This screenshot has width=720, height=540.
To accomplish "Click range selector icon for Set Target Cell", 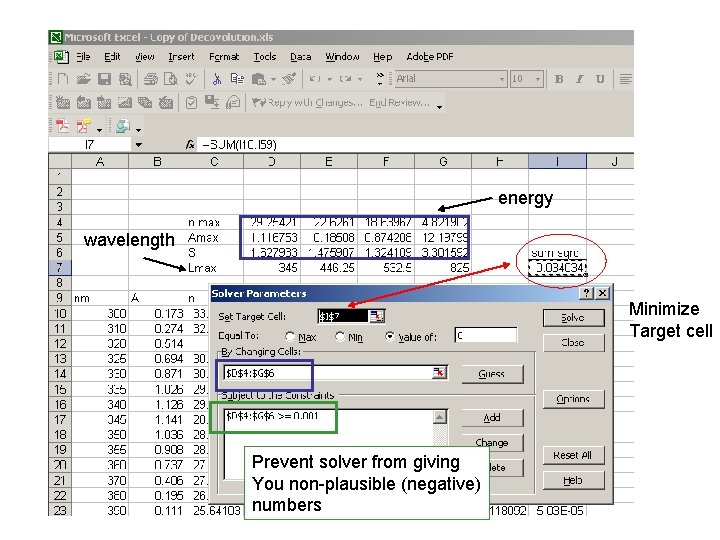I will pyautogui.click(x=377, y=316).
